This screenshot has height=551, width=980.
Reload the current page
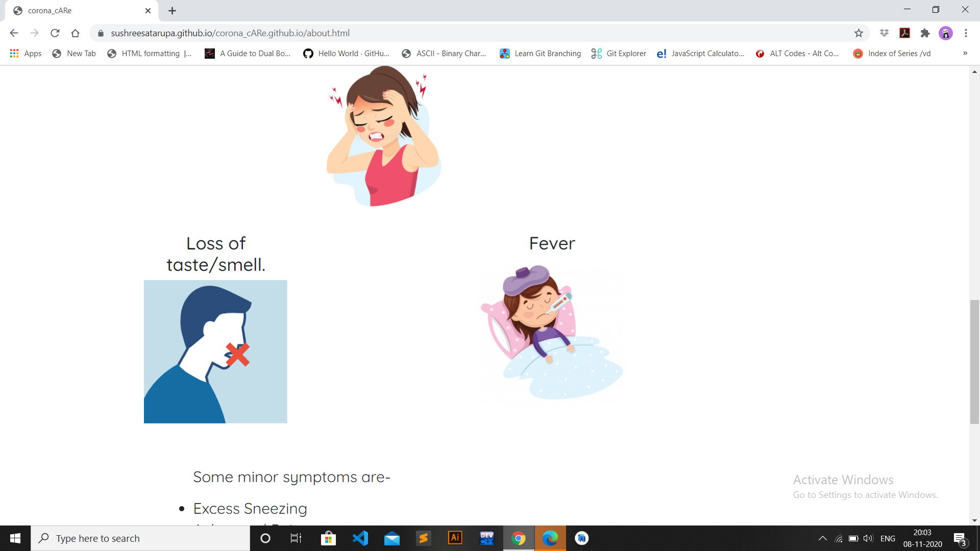tap(55, 33)
